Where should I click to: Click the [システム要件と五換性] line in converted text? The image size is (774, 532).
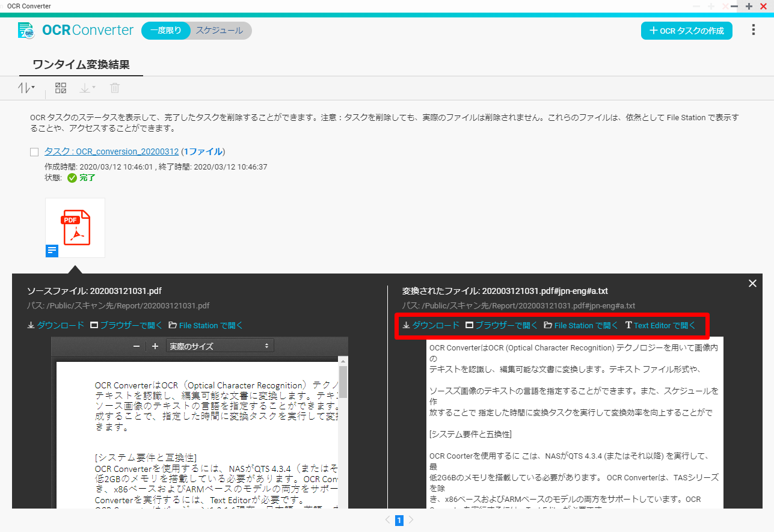point(470,434)
